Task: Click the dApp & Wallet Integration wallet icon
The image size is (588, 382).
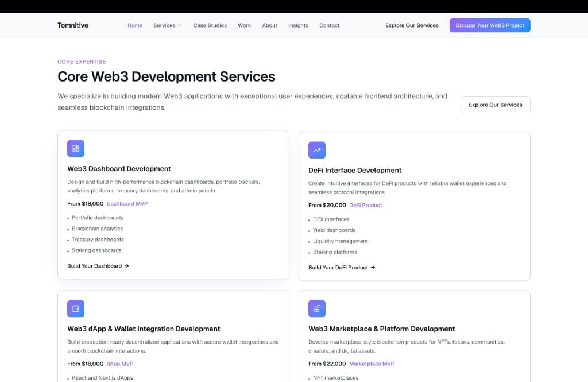Action: (x=76, y=309)
